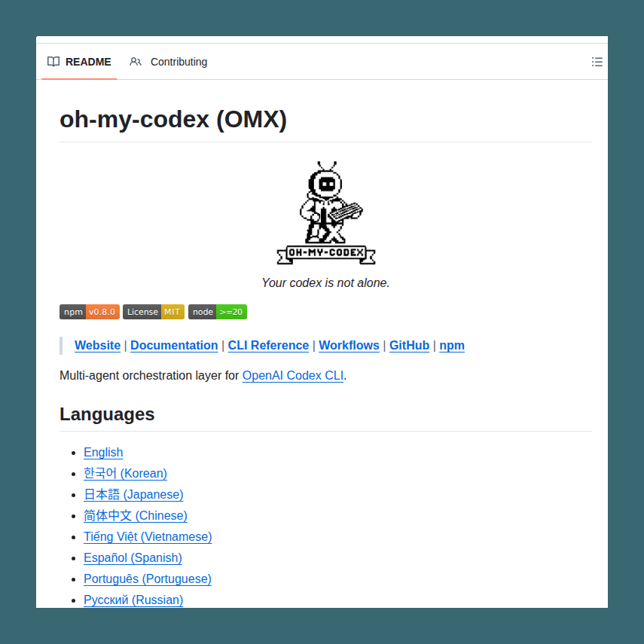Select the Chinese language link
The height and width of the screenshot is (644, 644).
coord(136,515)
